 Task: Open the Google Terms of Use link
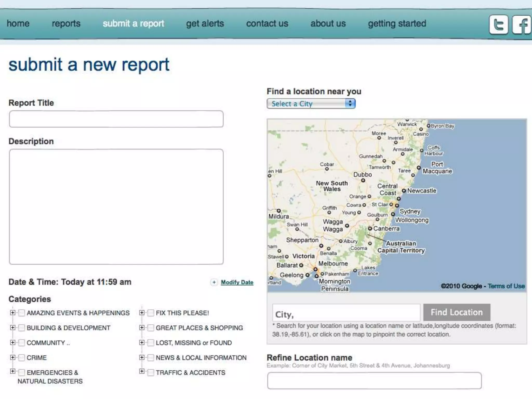(x=506, y=286)
